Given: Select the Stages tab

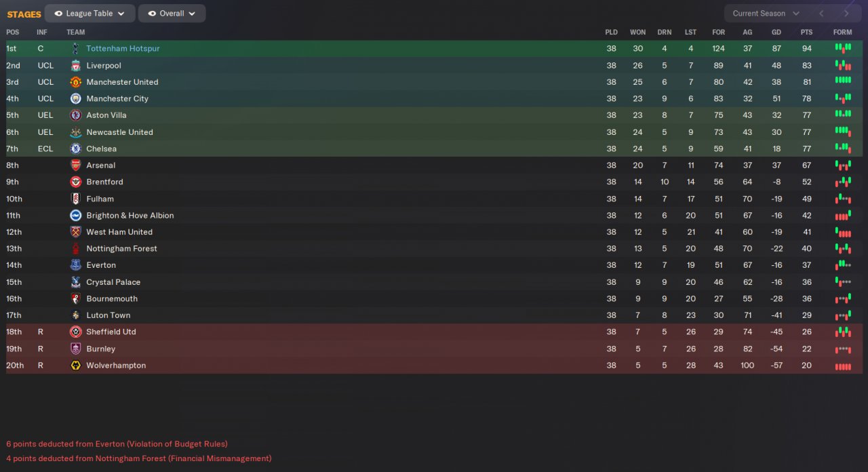Looking at the screenshot, I should click(24, 14).
